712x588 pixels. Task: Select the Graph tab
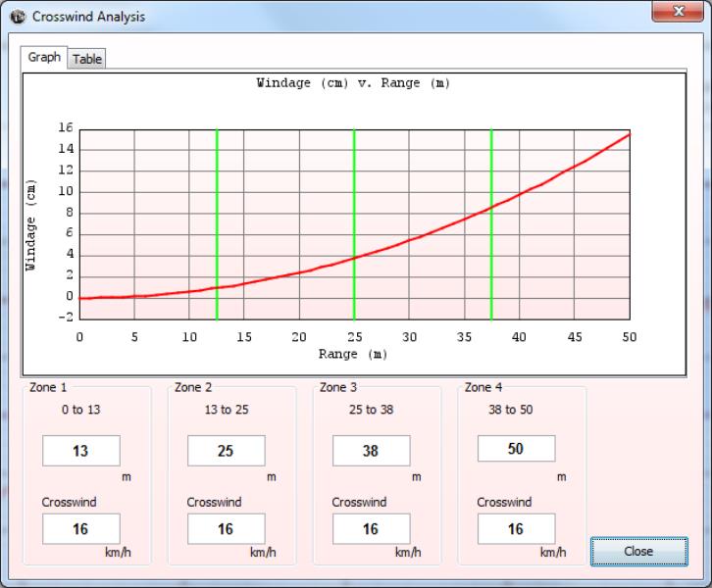44,57
